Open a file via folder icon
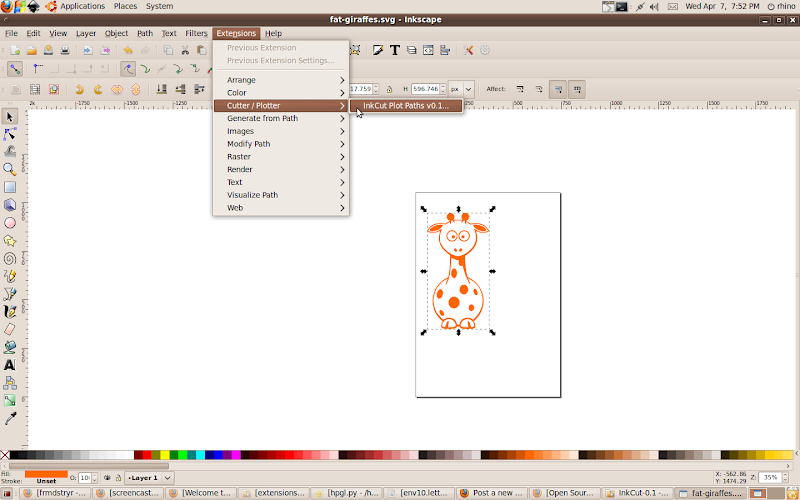 click(x=32, y=50)
